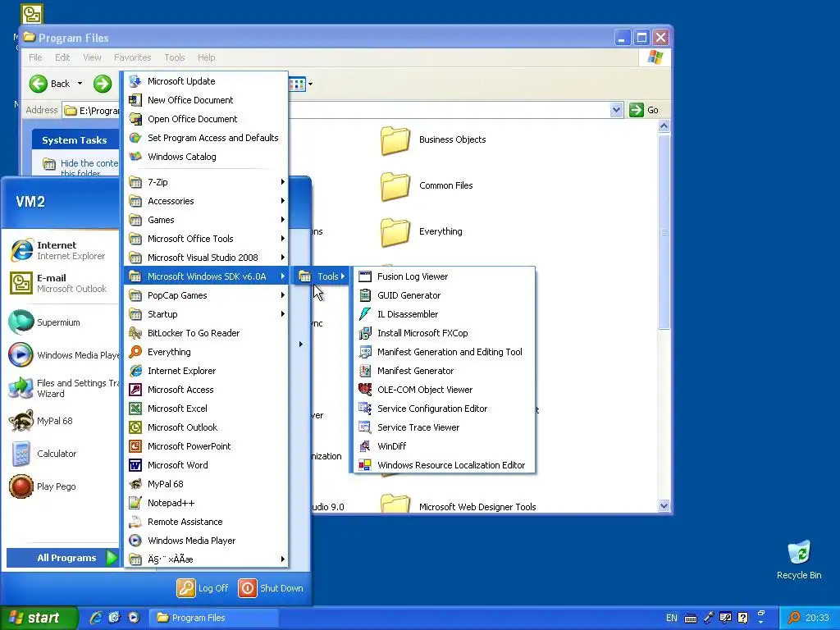Open address bar dropdown arrow in Program Files
Screen dimensions: 840x630
616,110
